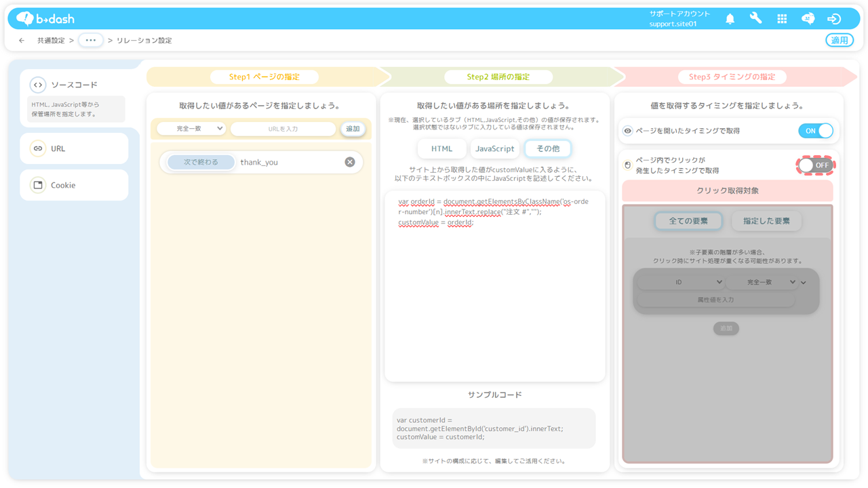Click the eye icon for page-open timing

click(628, 131)
